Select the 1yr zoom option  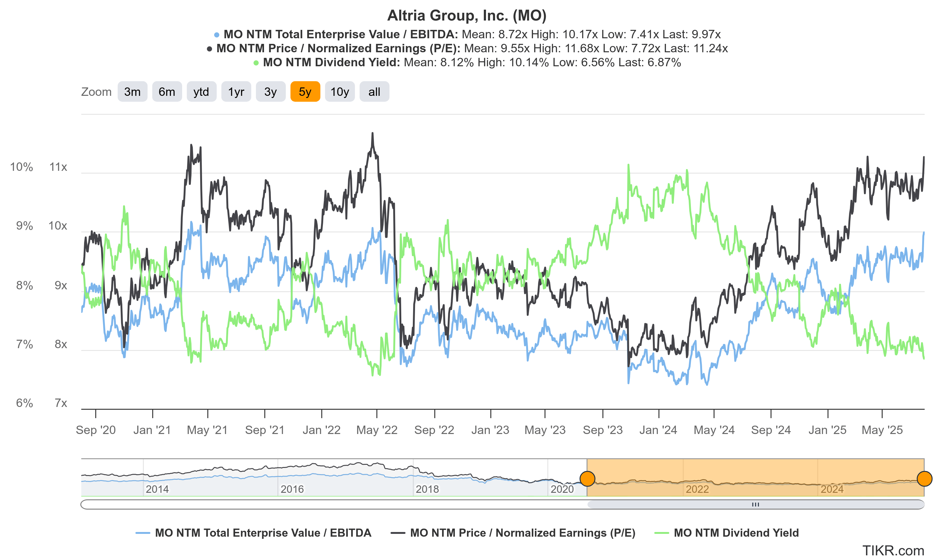[236, 91]
